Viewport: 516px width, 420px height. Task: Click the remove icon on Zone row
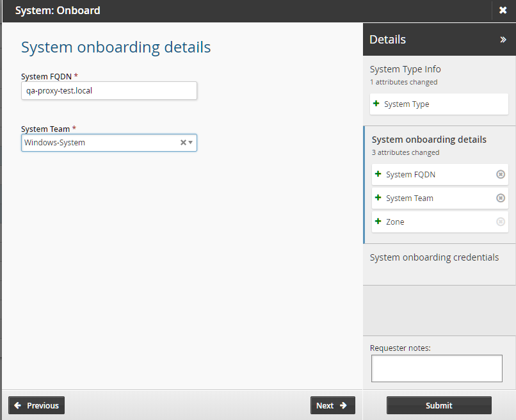pos(501,222)
